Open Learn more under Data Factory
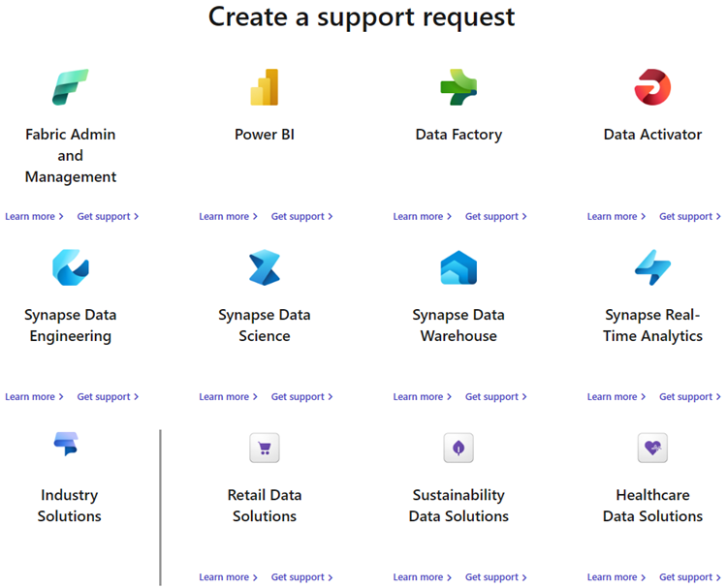This screenshot has width=727, height=588. click(422, 216)
